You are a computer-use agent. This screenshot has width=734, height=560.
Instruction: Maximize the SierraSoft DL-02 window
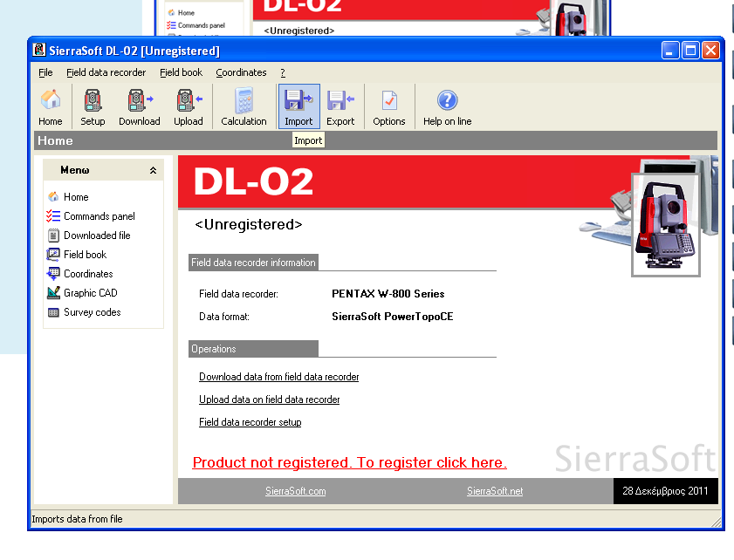[x=690, y=50]
